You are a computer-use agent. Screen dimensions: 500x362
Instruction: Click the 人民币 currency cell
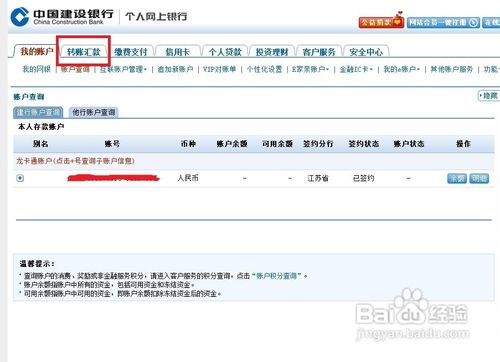click(x=188, y=178)
